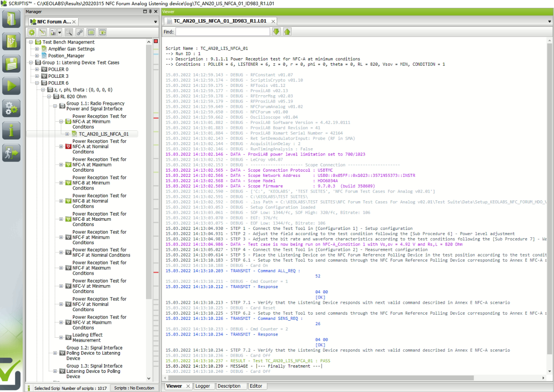
Task: Click the 'Command ALL_REQ' transmit log line
Action: (x=233, y=271)
